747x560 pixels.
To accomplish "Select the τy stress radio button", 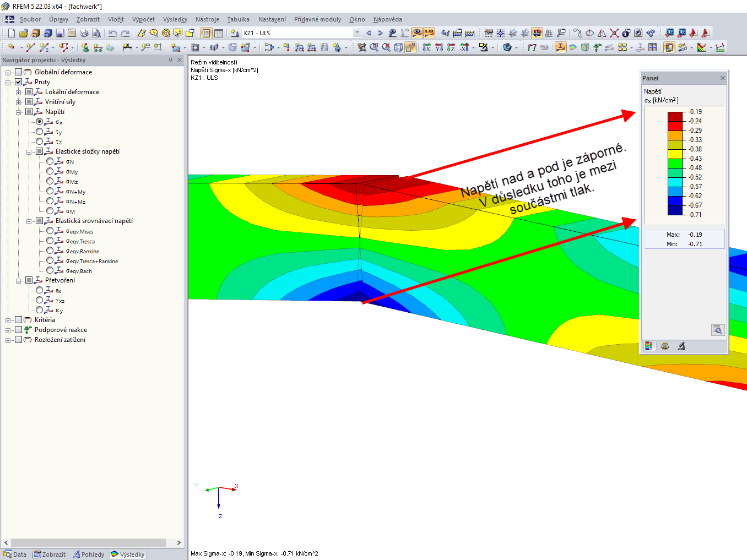I will tap(40, 132).
